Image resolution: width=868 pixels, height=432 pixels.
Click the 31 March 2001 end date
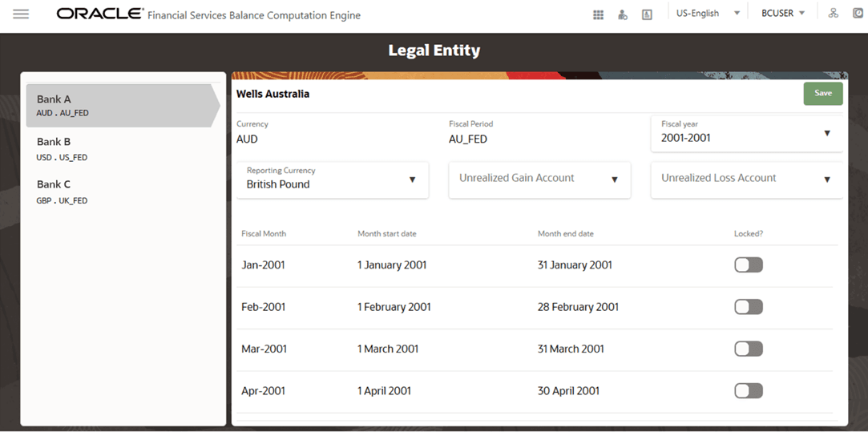pos(571,349)
